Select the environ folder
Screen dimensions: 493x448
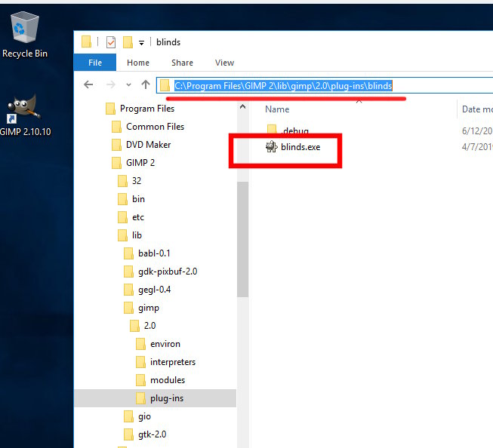pyautogui.click(x=158, y=344)
